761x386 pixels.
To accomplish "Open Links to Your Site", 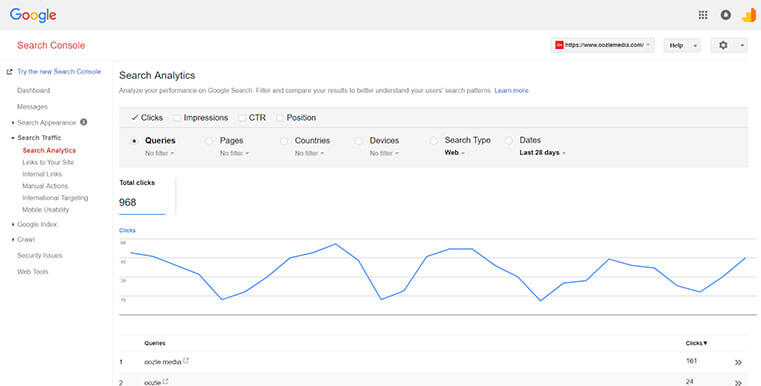I will [x=48, y=162].
